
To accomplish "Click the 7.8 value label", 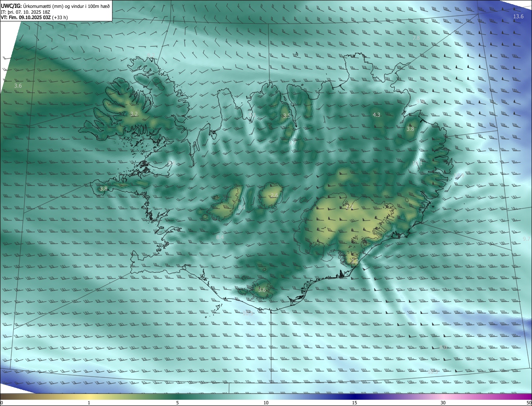I will (416, 38).
